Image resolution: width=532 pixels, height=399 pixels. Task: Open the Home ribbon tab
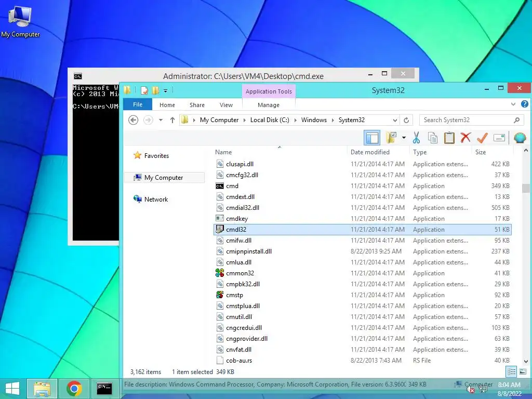[167, 105]
